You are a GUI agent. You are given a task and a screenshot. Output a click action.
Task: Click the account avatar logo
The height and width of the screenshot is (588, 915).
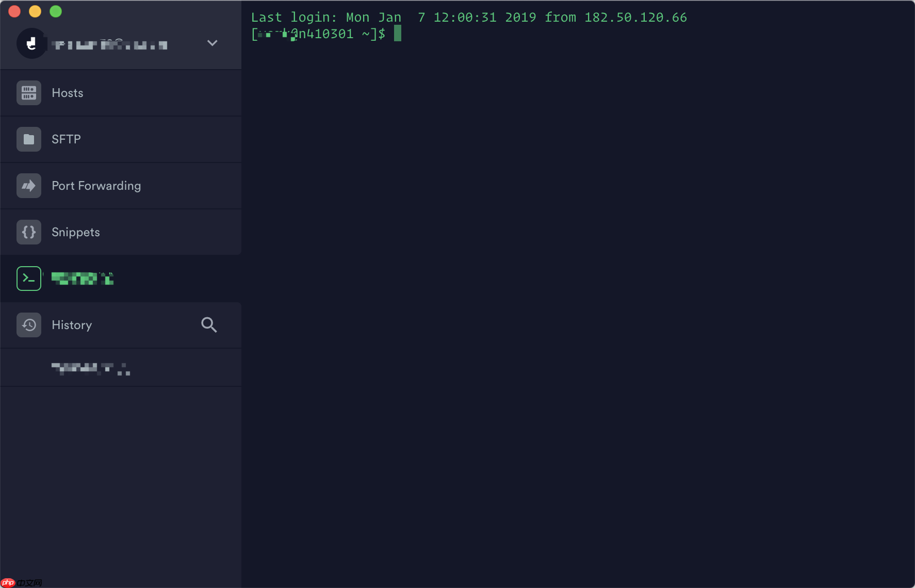pyautogui.click(x=31, y=43)
